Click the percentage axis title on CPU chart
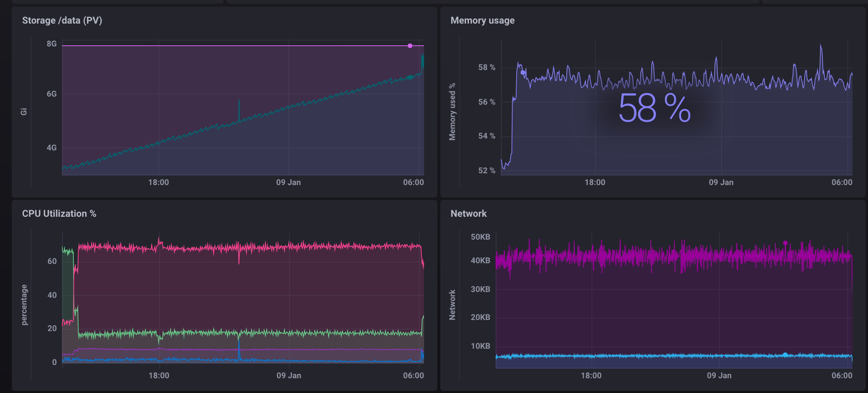This screenshot has height=393, width=868. point(24,305)
